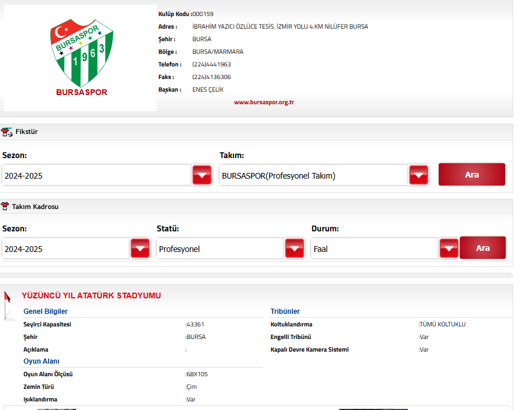Select the BURSASPOR(Profesyonel Takım) team field
Viewport: 532px width, 410px height.
(313, 176)
